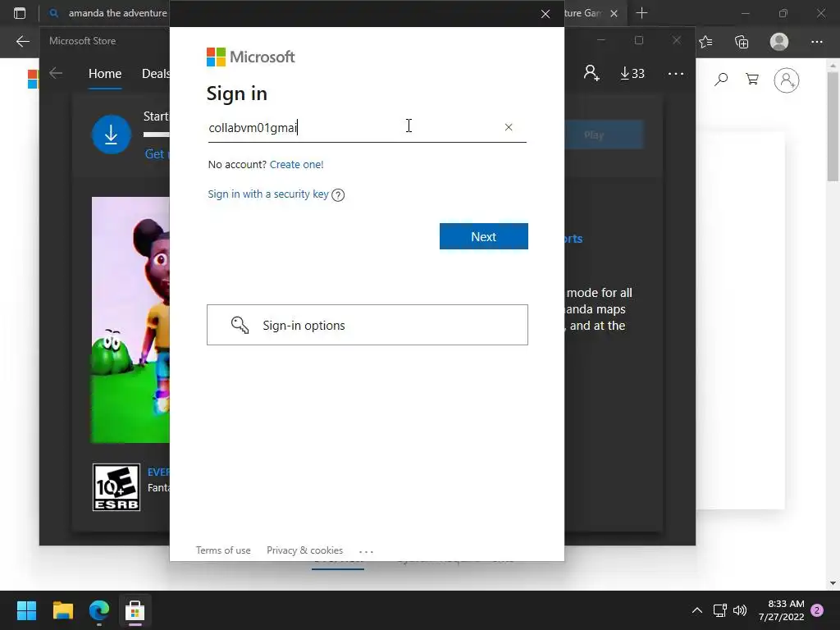This screenshot has height=630, width=840.
Task: Click the volume icon in system tray
Action: 740,610
